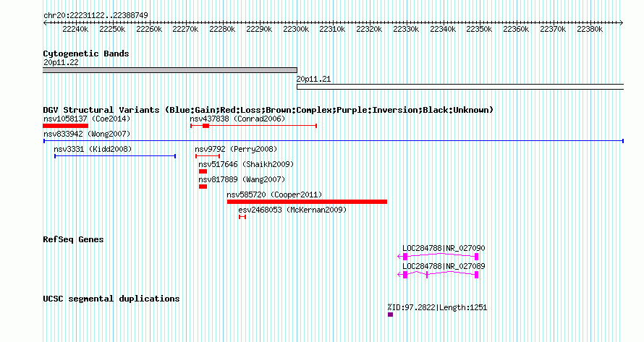Click the 20p11.21 band label
The width and height of the screenshot is (644, 342).
314,79
